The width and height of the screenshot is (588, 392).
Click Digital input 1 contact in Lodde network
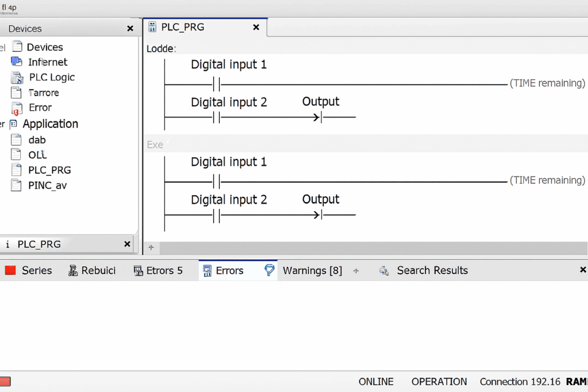[216, 84]
